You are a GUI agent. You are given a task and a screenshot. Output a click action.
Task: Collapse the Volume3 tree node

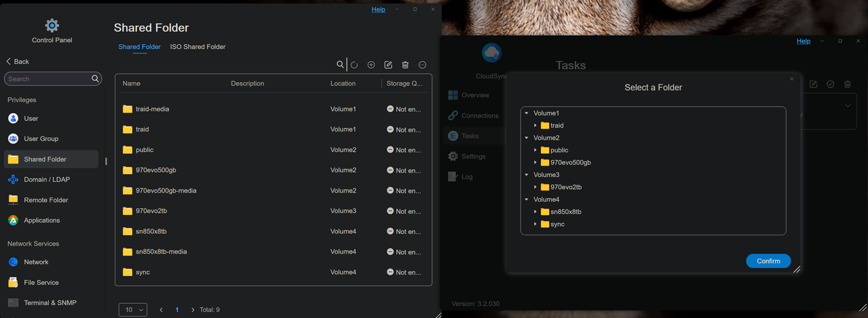pyautogui.click(x=527, y=175)
